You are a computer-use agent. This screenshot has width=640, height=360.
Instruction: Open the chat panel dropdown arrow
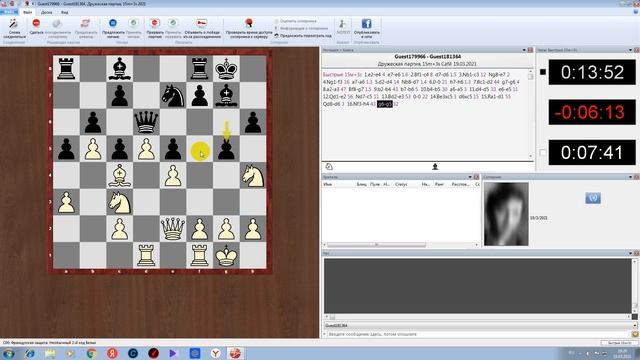(x=630, y=253)
